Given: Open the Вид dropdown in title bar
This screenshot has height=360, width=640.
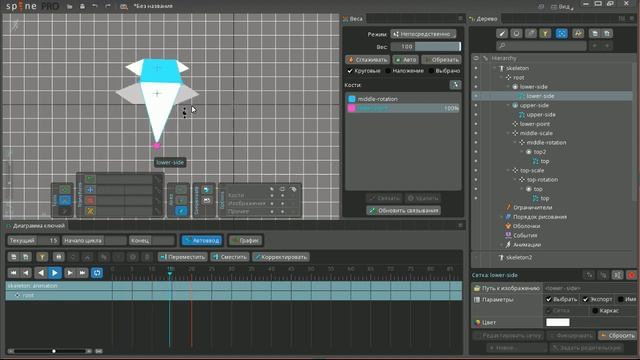Looking at the screenshot, I should click(562, 7).
